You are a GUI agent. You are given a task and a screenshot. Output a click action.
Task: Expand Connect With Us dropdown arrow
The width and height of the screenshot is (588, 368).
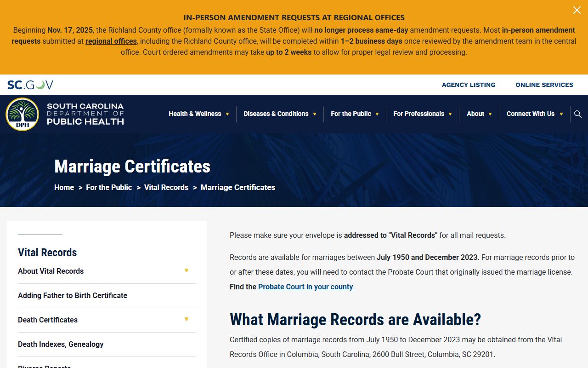click(561, 114)
